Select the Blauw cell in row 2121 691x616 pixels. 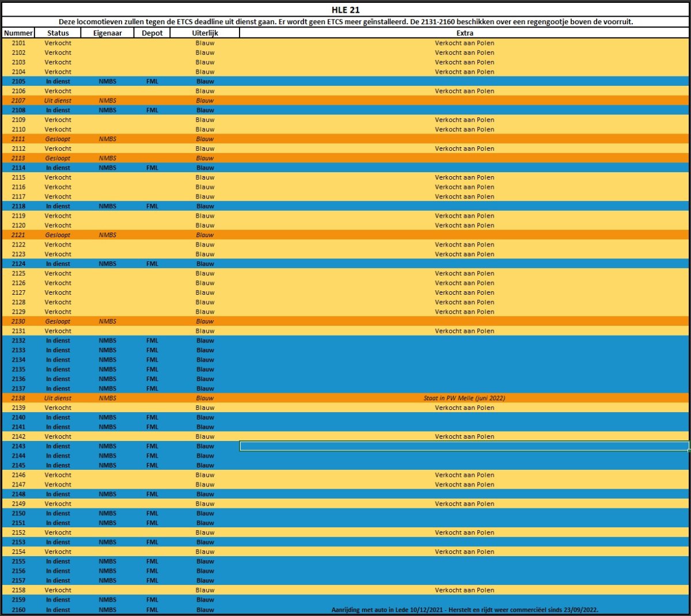205,235
